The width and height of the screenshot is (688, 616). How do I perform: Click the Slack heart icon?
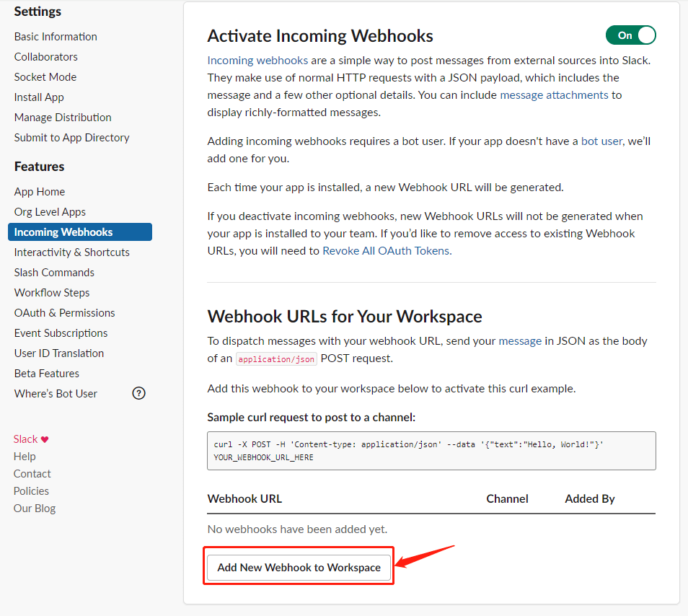(x=45, y=439)
